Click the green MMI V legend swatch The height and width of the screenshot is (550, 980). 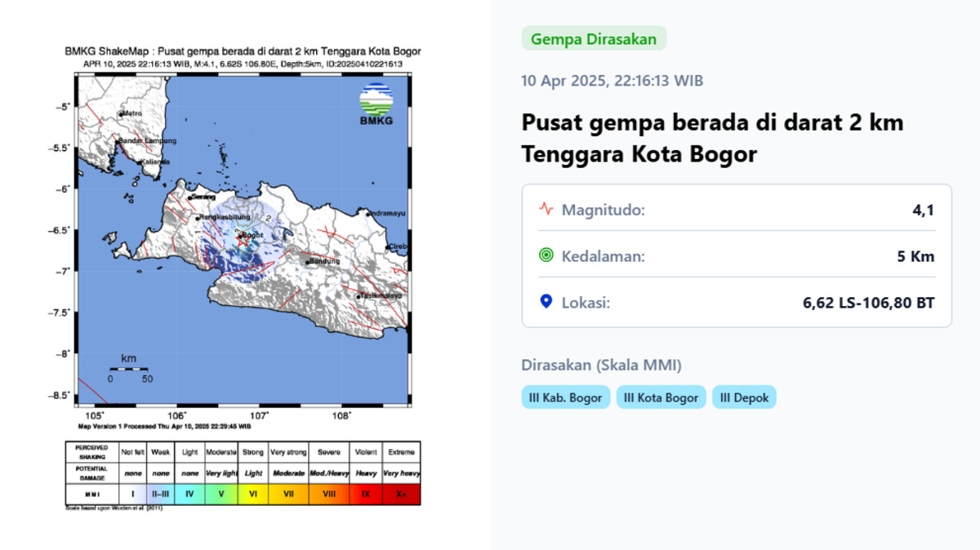(220, 495)
